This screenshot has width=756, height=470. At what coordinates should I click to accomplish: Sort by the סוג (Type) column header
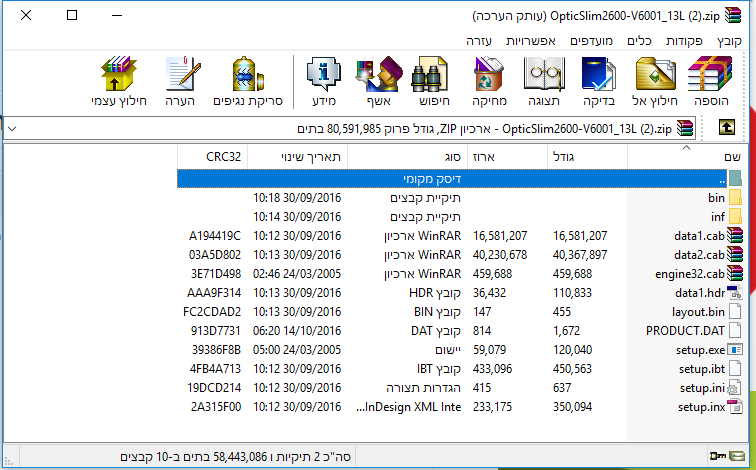[x=407, y=157]
